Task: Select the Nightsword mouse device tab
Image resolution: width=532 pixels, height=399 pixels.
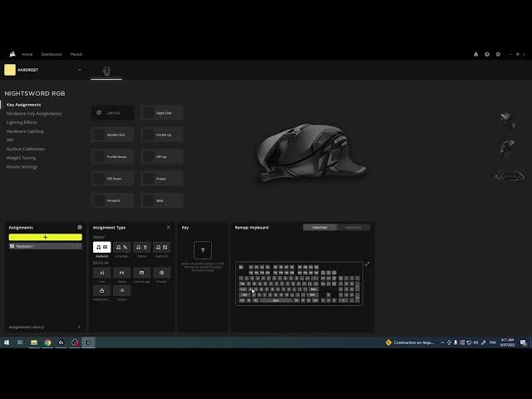Action: tap(106, 71)
